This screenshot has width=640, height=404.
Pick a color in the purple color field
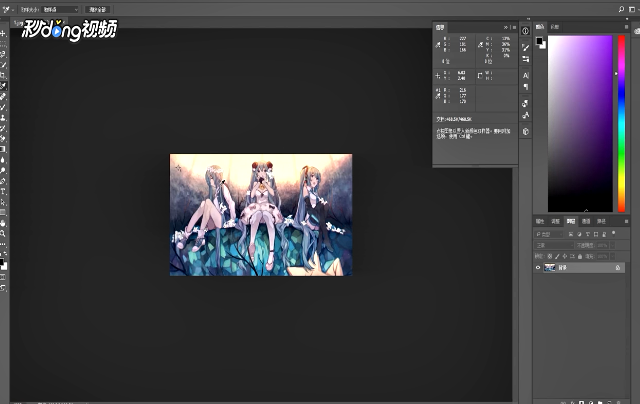580,124
